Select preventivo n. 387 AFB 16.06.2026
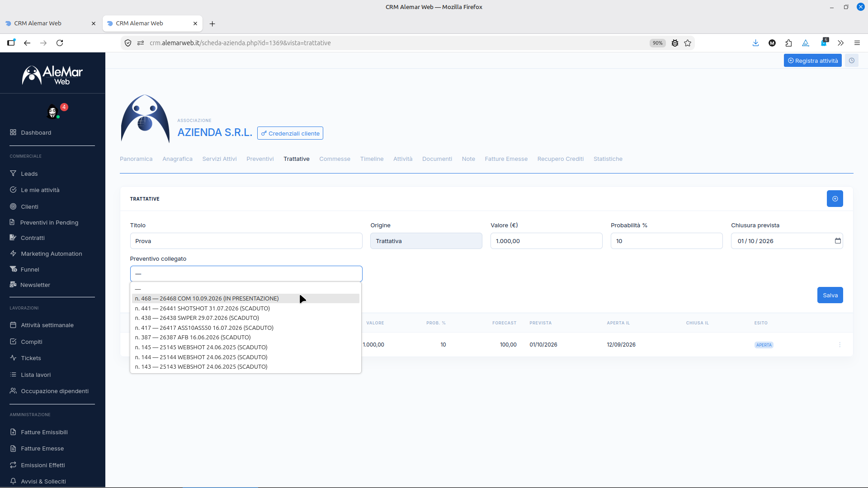Viewport: 868px width, 488px height. pyautogui.click(x=245, y=338)
